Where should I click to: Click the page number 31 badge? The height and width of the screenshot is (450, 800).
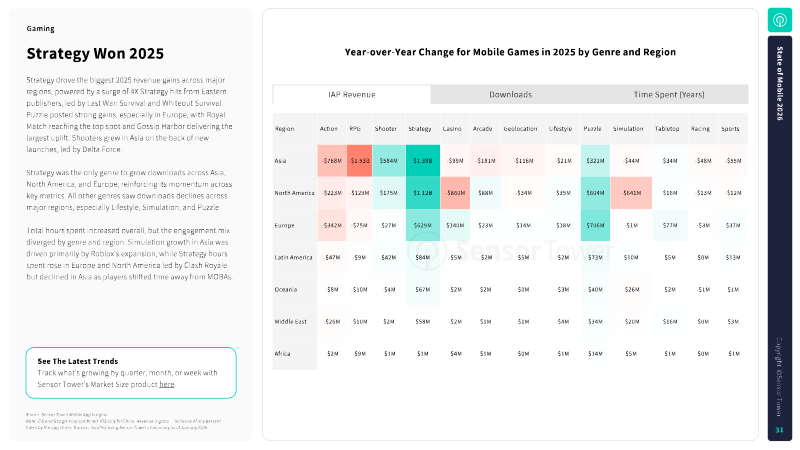click(x=779, y=430)
